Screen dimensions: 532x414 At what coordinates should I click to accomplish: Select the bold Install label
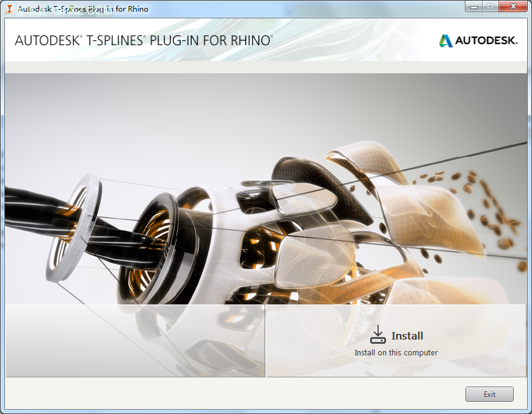point(407,336)
